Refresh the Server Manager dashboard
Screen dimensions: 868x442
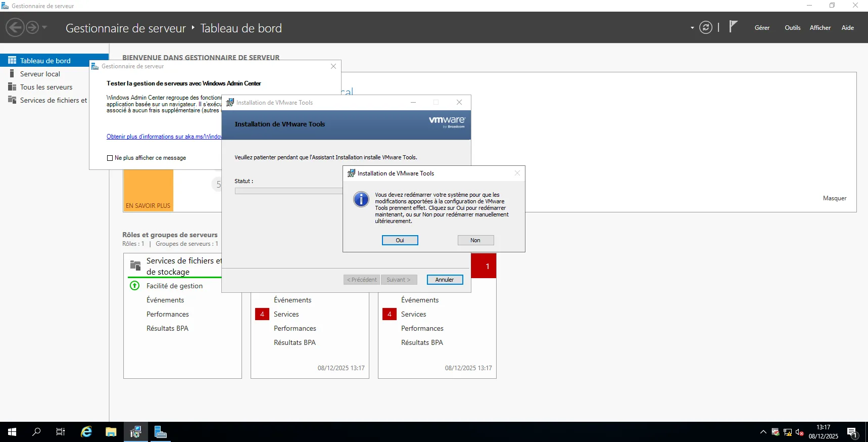706,27
